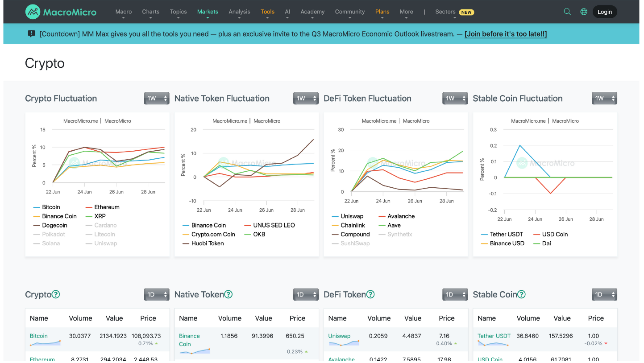644x363 pixels.
Task: Open the Bitcoin link in Crypto table
Action: (x=39, y=336)
